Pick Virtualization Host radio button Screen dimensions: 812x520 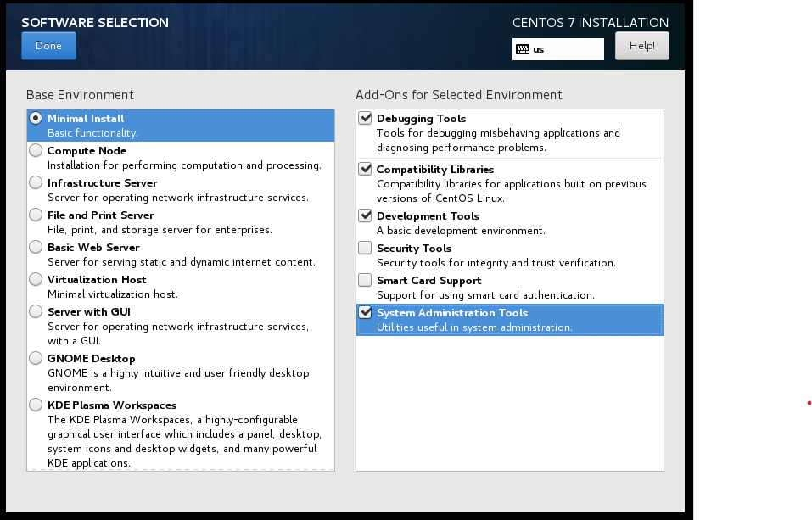(x=36, y=278)
